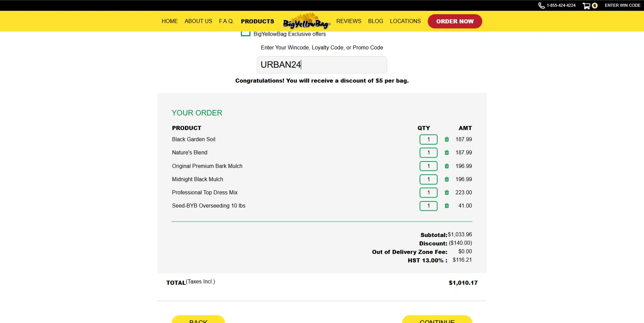Screen dimensions: 644x323
Task: Click the Congratulations discount message
Action: 322,81
